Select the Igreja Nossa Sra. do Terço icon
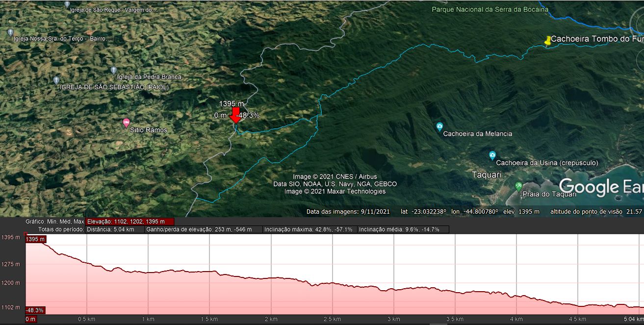 coord(10,32)
